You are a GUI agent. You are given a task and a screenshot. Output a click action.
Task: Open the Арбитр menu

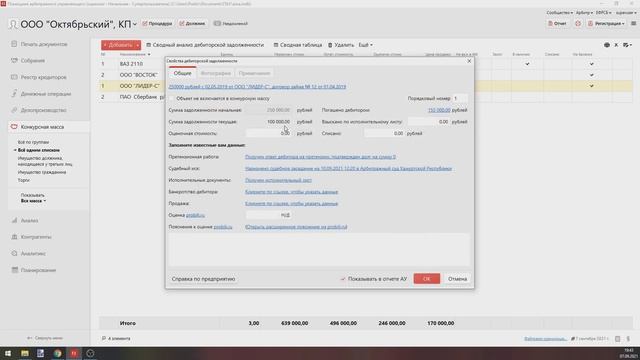584,13
